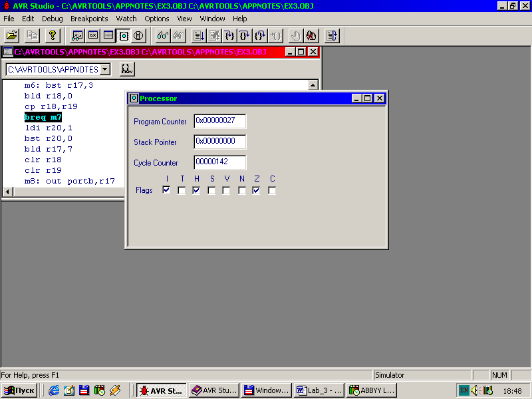Open the watch window toolbar icon with glasses
The height and width of the screenshot is (399, 532).
(x=77, y=36)
